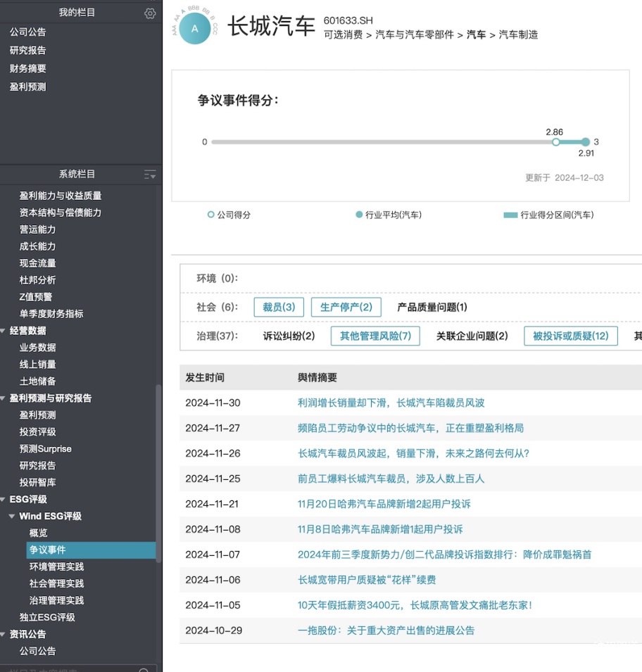Click 行业平均(汽车) legend dot
The width and height of the screenshot is (642, 672).
[359, 215]
